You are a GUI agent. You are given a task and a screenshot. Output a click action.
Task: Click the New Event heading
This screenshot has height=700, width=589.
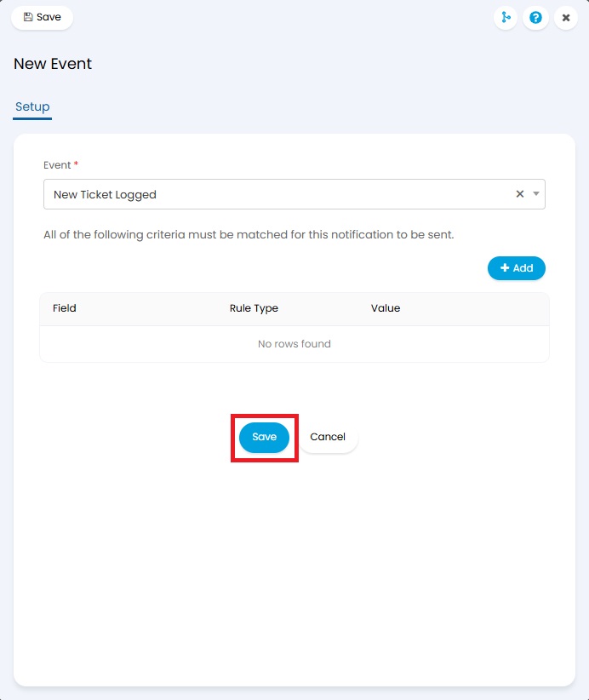click(x=53, y=64)
